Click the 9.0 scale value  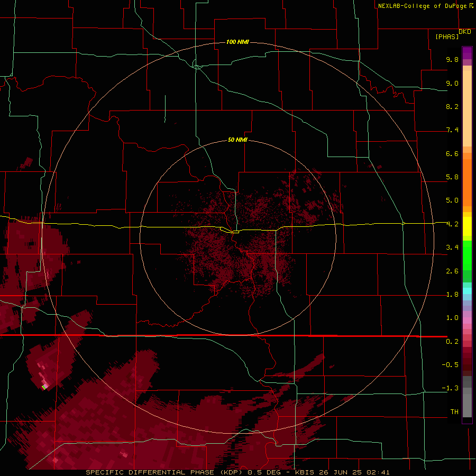tap(452, 83)
